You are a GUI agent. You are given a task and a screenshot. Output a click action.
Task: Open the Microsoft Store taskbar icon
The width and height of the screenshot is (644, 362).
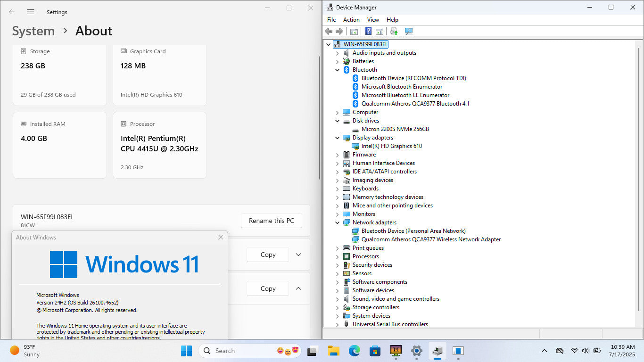(375, 351)
